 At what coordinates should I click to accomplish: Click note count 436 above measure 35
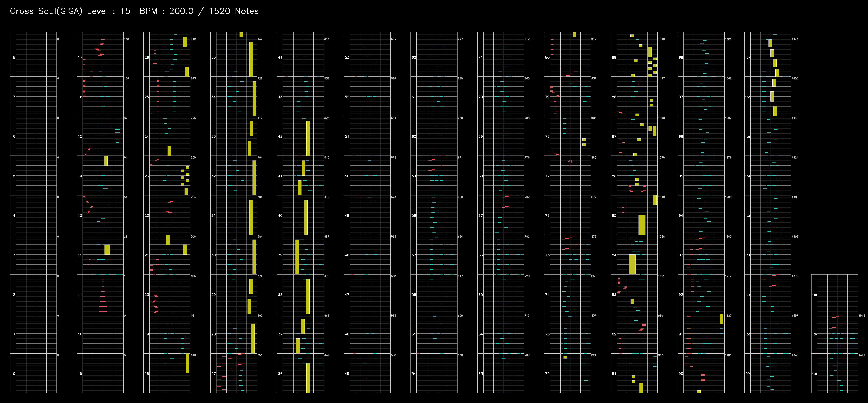pyautogui.click(x=260, y=39)
